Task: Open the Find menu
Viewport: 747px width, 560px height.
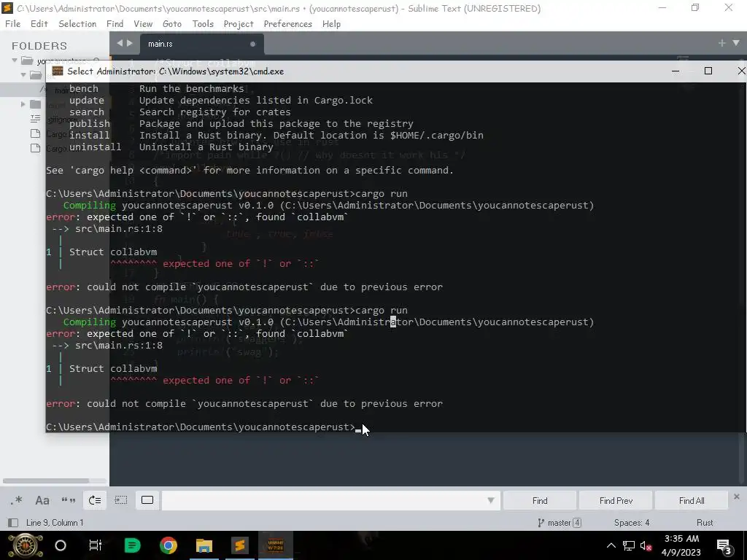Action: [x=115, y=24]
